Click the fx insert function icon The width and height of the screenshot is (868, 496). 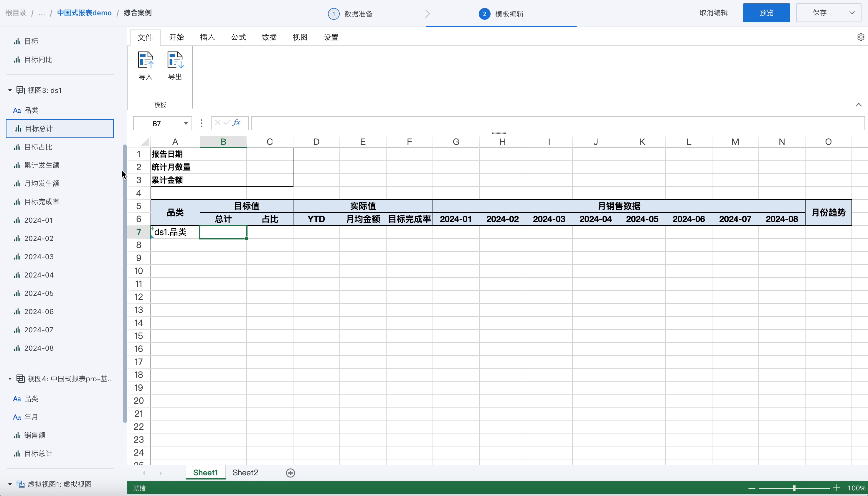237,123
